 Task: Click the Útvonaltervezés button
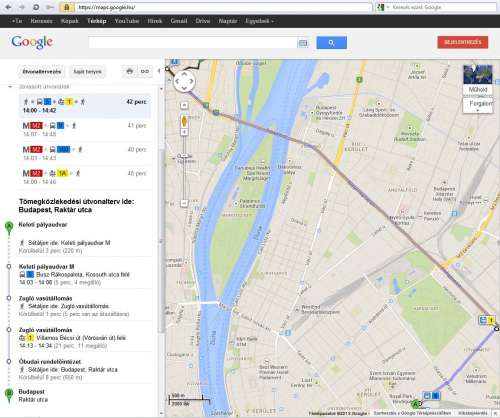[x=42, y=72]
